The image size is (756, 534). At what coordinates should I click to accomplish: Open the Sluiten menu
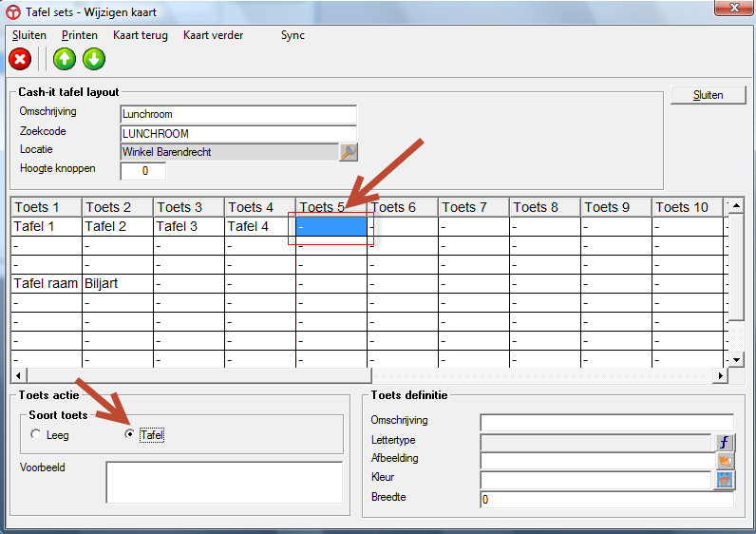pyautogui.click(x=29, y=35)
